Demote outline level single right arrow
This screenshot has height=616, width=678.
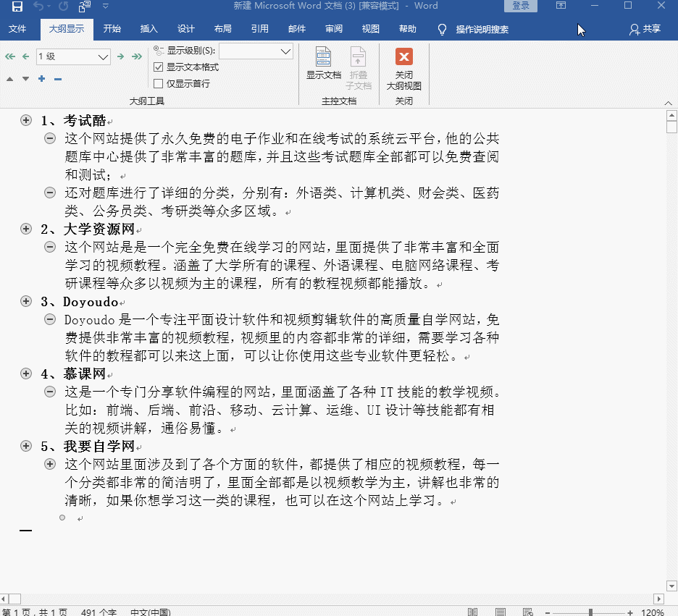(x=121, y=56)
